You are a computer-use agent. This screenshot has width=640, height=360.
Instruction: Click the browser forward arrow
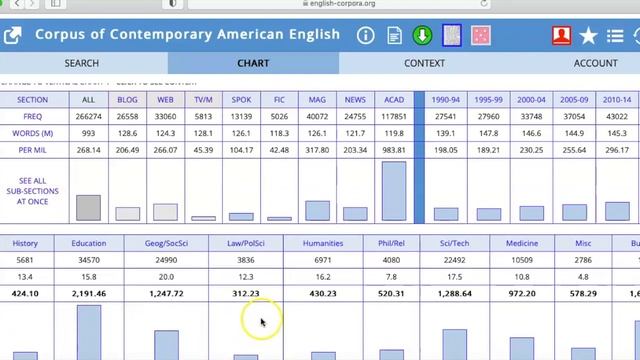(32, 4)
